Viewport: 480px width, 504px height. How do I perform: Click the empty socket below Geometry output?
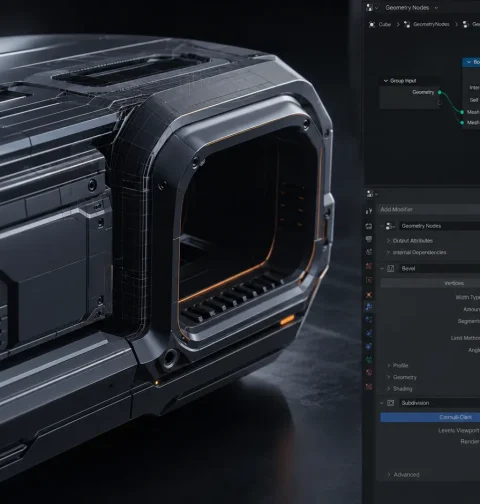(x=440, y=103)
